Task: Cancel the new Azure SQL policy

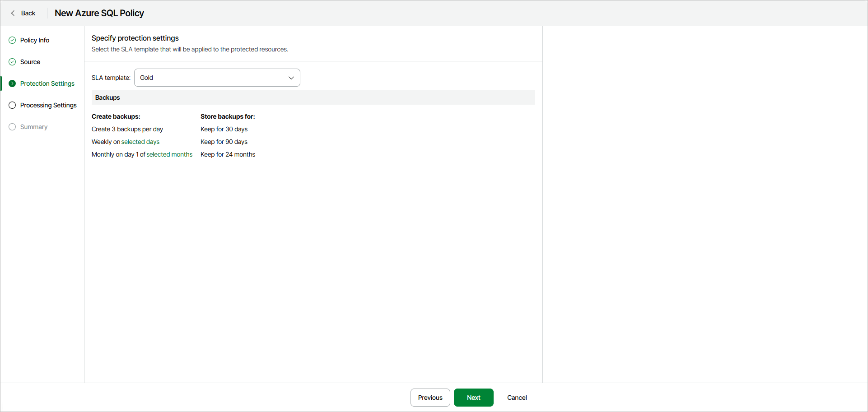Action: [x=517, y=398]
